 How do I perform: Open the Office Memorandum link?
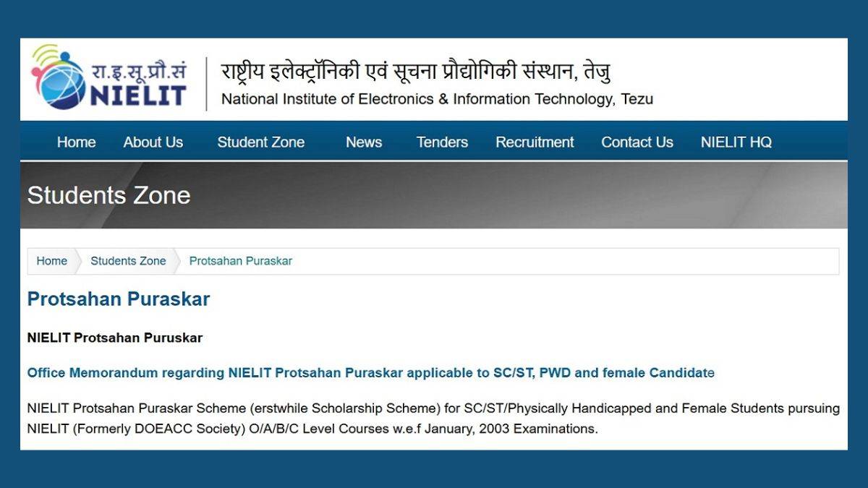(x=370, y=373)
